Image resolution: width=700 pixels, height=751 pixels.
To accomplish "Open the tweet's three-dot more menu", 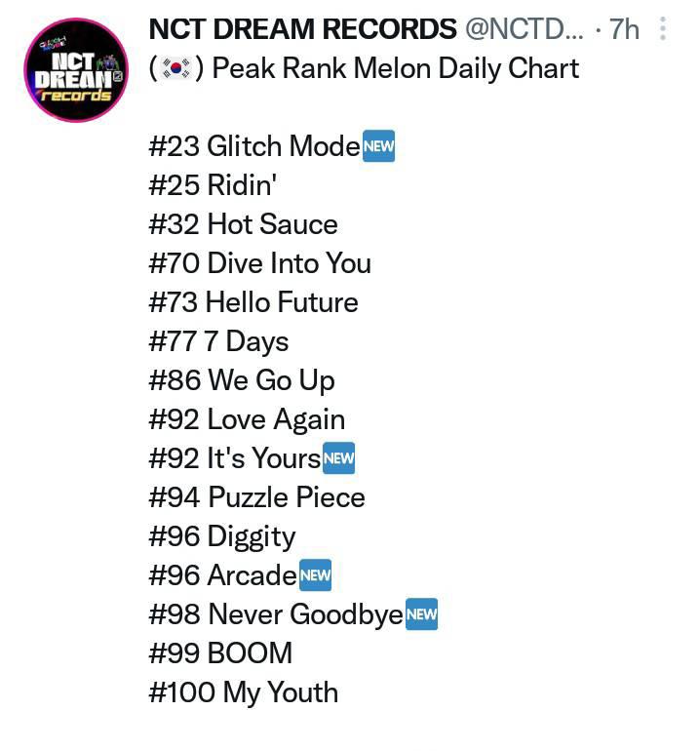I will [663, 28].
